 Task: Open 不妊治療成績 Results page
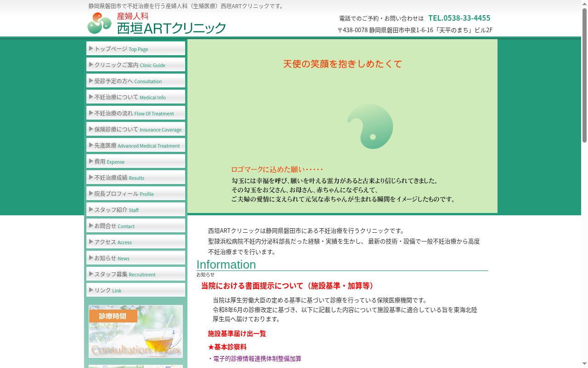[x=136, y=177]
